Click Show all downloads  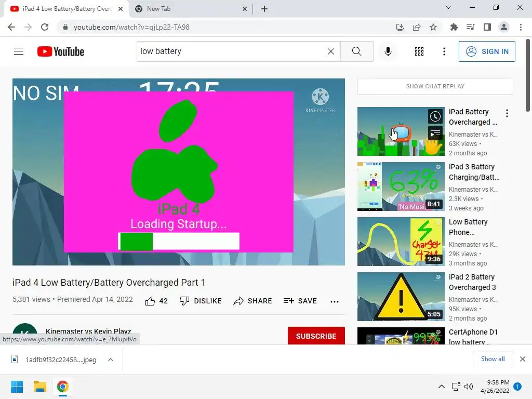point(493,359)
